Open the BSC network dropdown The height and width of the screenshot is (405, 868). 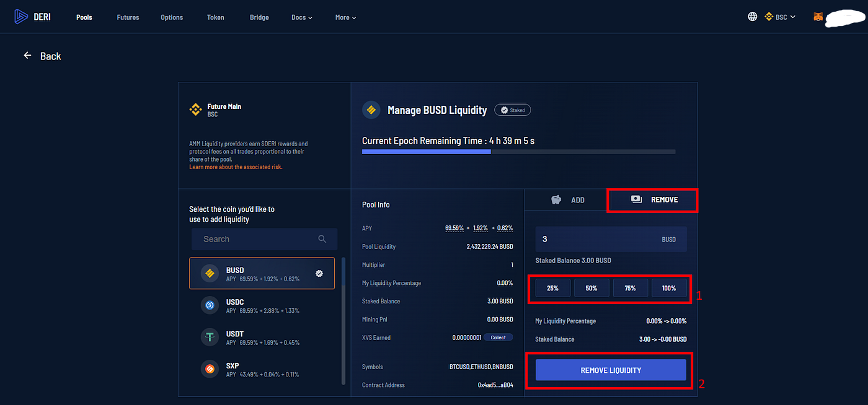pyautogui.click(x=780, y=17)
